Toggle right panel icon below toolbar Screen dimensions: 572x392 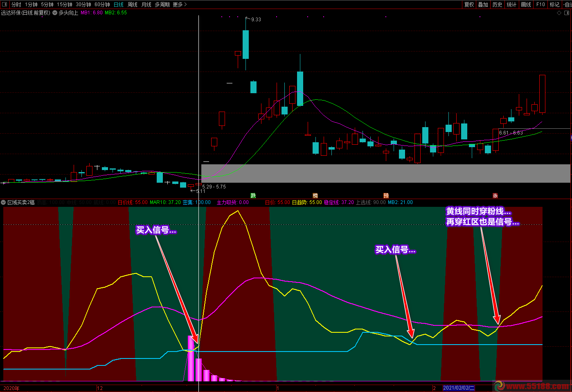click(567, 13)
